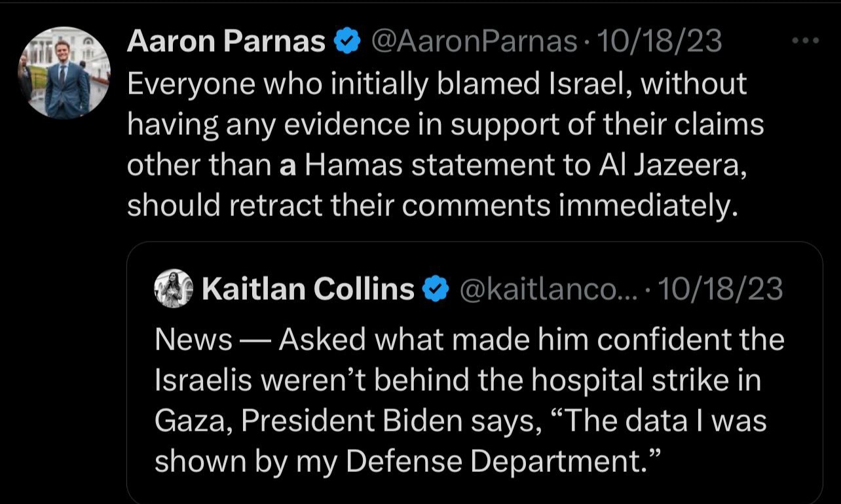
Task: Click the word 'News' in quoted tweet
Action: [193, 340]
